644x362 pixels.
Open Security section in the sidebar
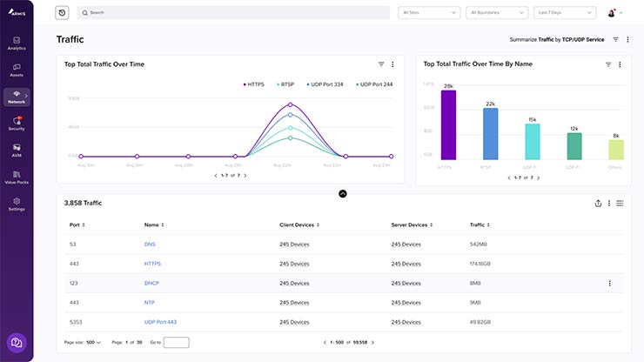pyautogui.click(x=17, y=124)
